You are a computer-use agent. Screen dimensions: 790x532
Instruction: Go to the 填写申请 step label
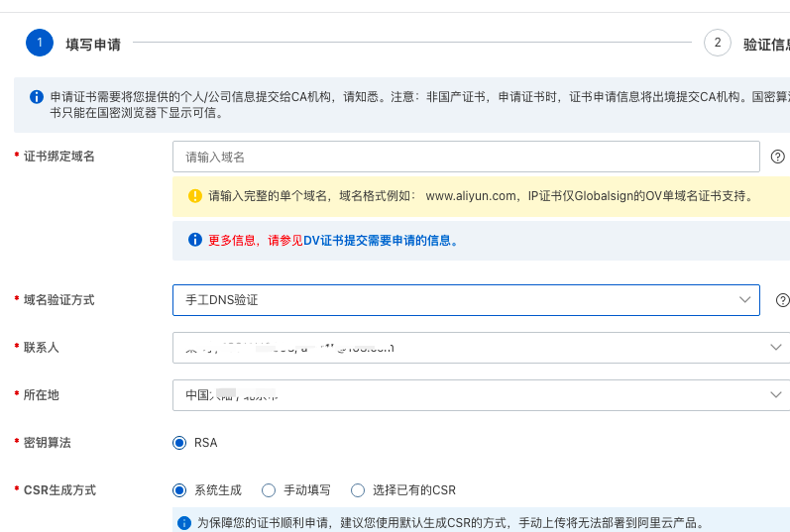pyautogui.click(x=93, y=45)
